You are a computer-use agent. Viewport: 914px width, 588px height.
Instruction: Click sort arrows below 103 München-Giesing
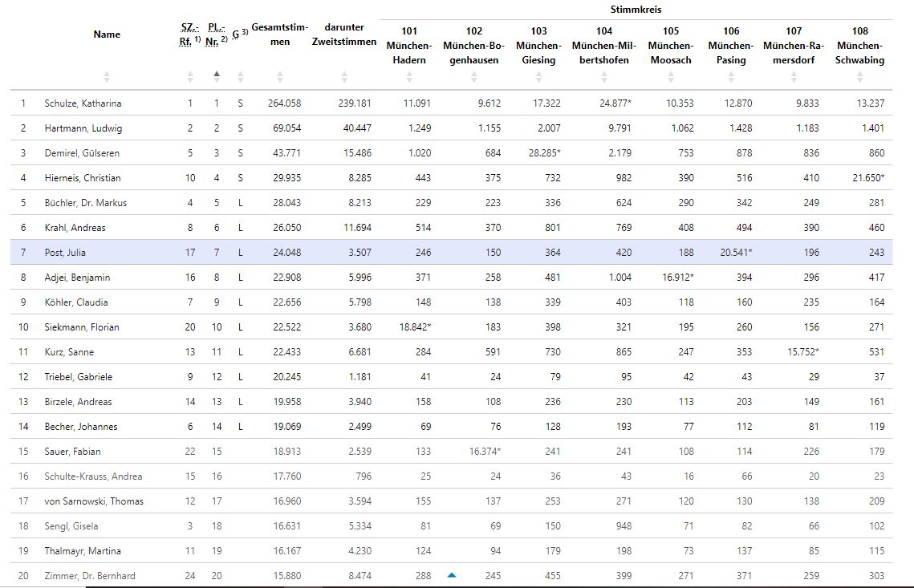point(538,77)
